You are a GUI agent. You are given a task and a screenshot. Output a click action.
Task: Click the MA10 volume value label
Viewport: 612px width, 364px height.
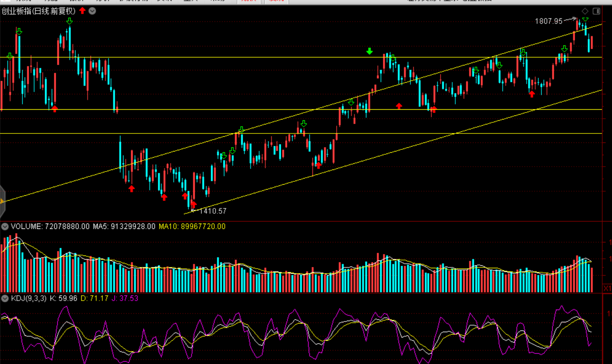click(192, 226)
